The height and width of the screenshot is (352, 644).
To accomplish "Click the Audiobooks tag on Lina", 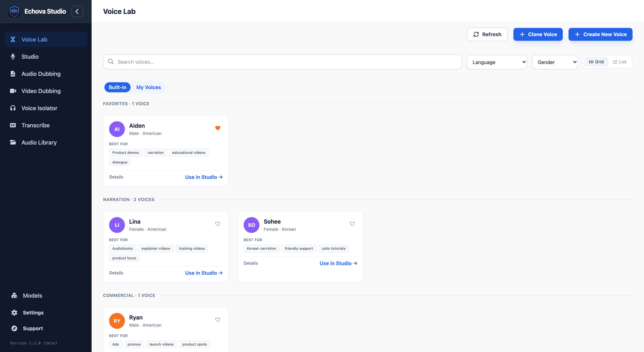I will click(123, 248).
